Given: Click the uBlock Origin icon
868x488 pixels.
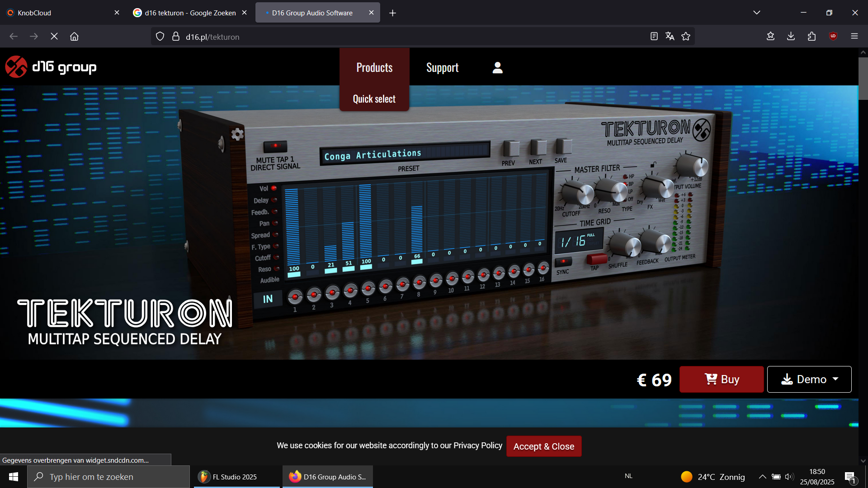Looking at the screenshot, I should click(833, 37).
